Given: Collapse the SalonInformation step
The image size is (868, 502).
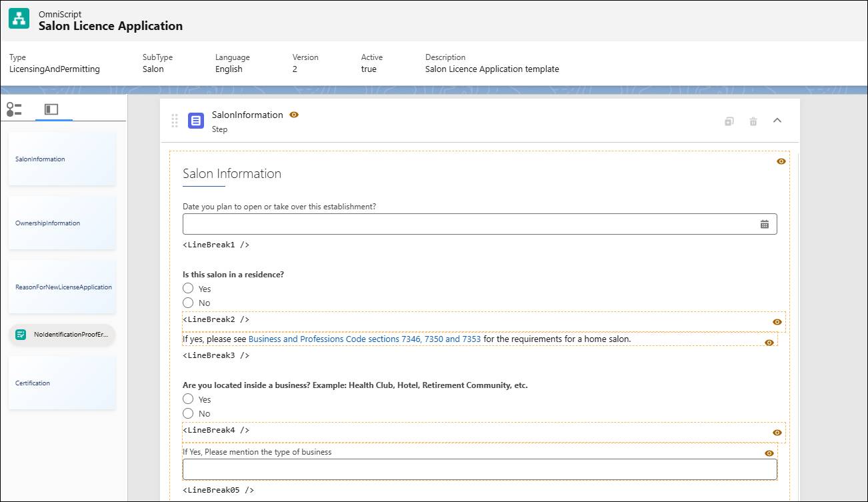Looking at the screenshot, I should pyautogui.click(x=777, y=121).
